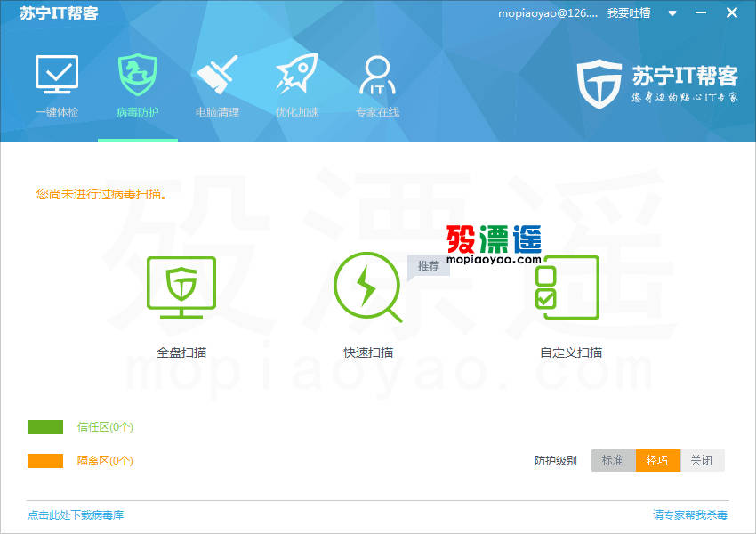Set protection level to 标准
The image size is (756, 534).
pyautogui.click(x=614, y=461)
